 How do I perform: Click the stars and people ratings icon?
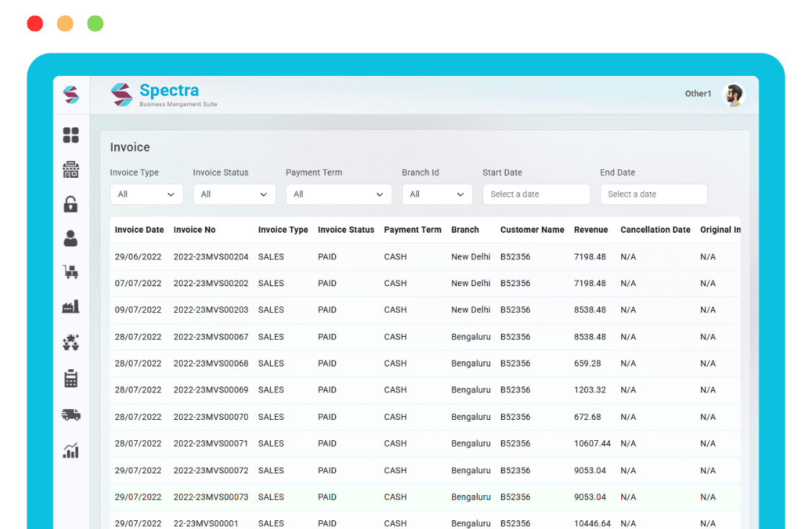71,343
